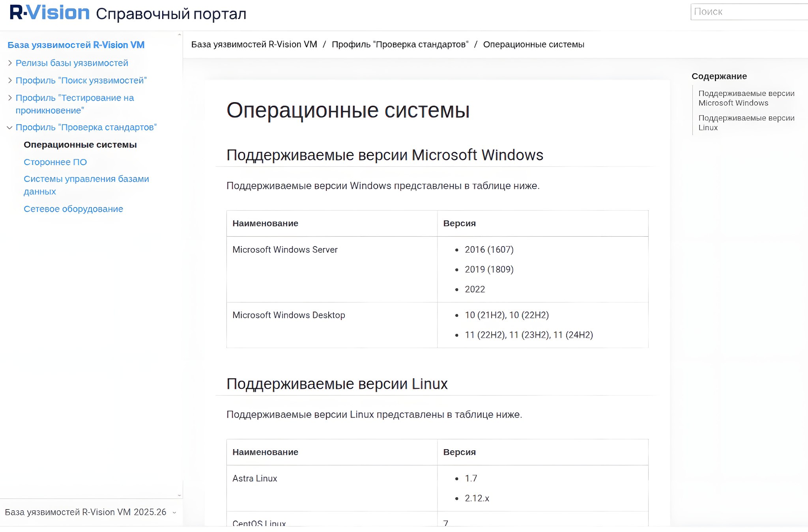Click entry '11 (22H2), 11 (23H2), 11 (24H2)'

coord(529,335)
